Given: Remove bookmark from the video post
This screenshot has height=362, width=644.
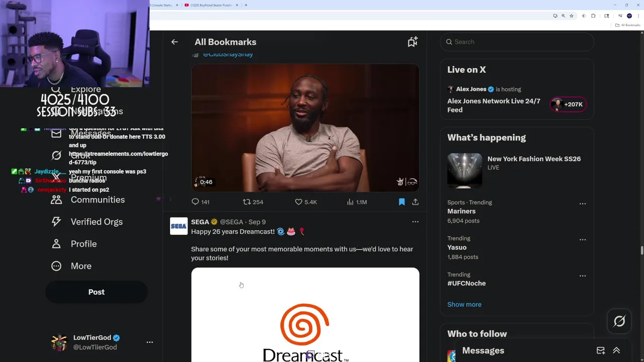Looking at the screenshot, I should [401, 202].
